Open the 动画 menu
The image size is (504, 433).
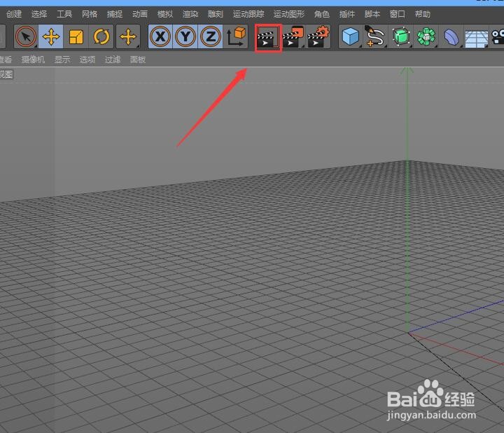pyautogui.click(x=140, y=14)
